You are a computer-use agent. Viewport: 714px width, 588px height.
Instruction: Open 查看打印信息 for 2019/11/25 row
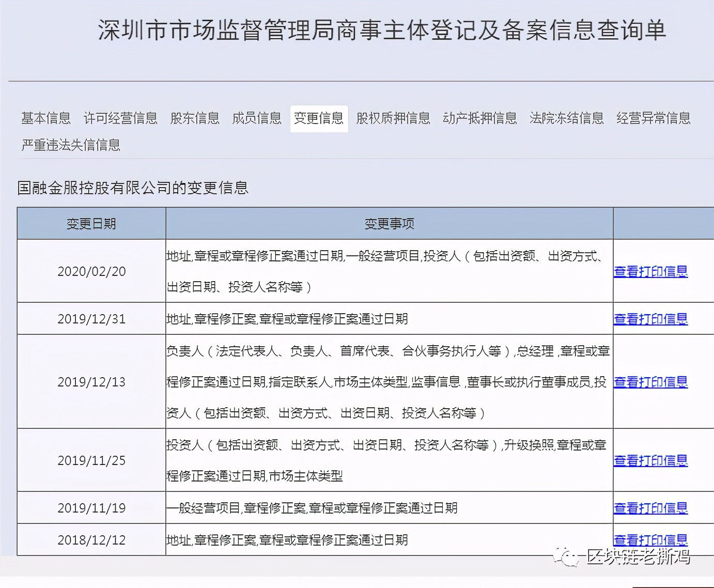point(650,460)
